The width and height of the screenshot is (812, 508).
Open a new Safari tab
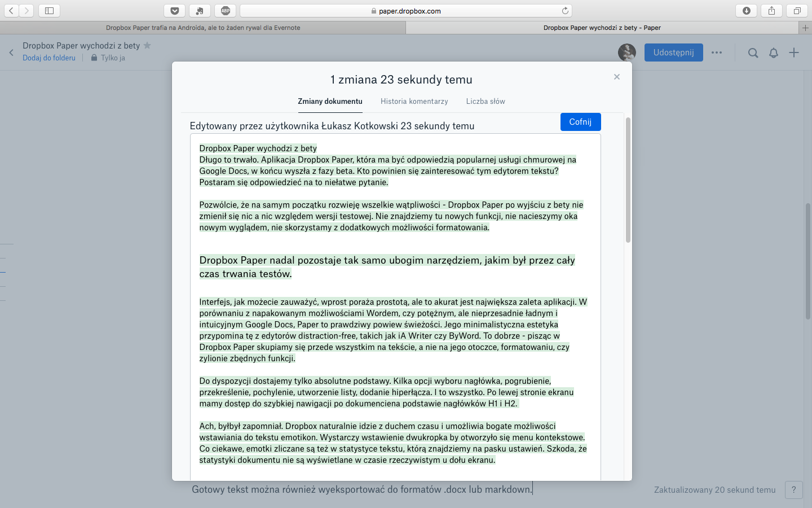[x=805, y=28]
